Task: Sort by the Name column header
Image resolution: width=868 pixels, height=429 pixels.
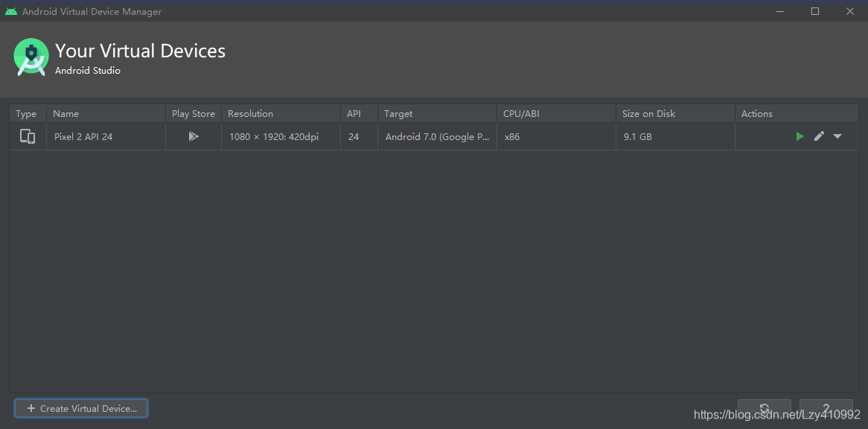Action: (106, 113)
